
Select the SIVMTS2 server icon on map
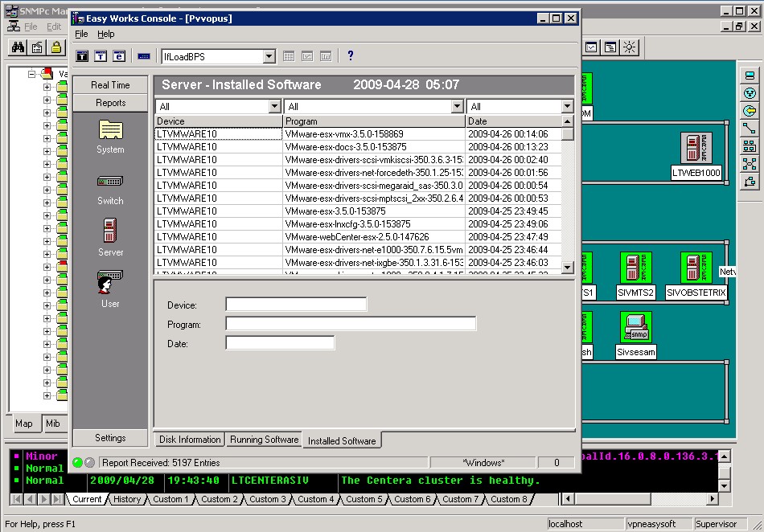(x=635, y=268)
